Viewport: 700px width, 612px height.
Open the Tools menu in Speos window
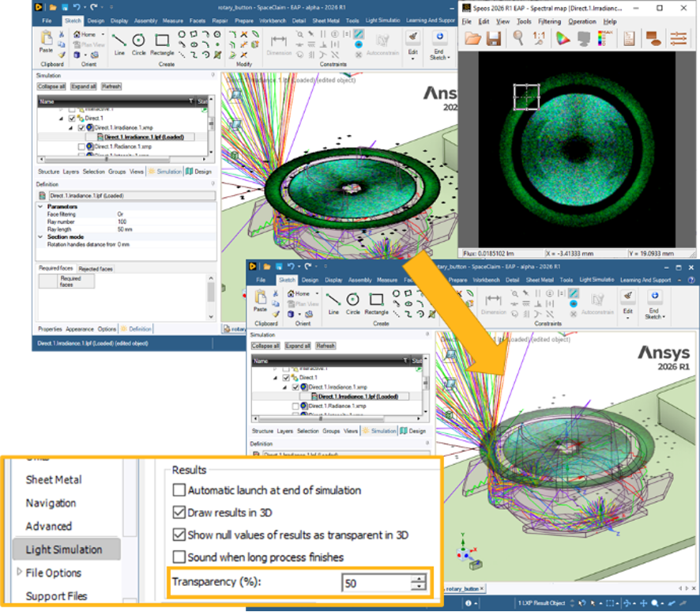pos(524,21)
